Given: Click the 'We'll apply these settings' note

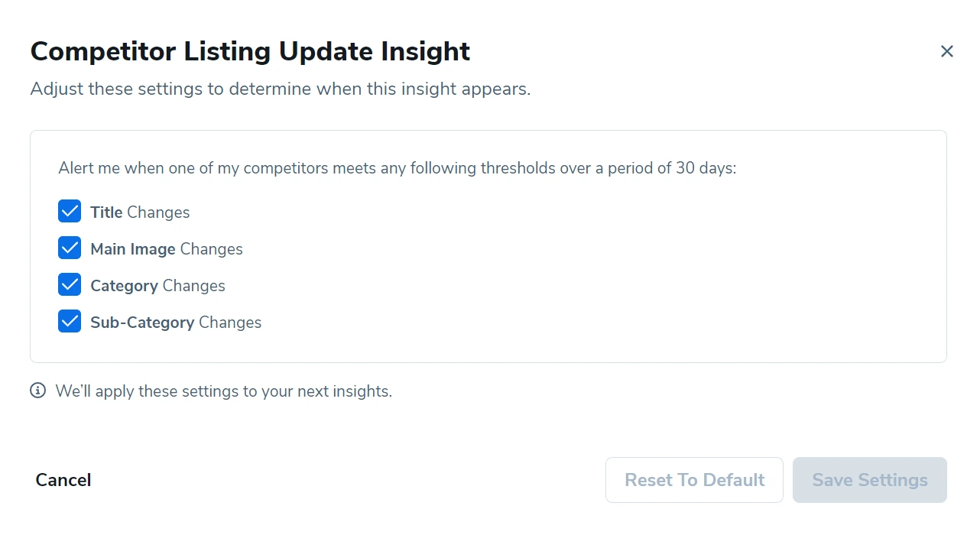Looking at the screenshot, I should click(x=224, y=391).
